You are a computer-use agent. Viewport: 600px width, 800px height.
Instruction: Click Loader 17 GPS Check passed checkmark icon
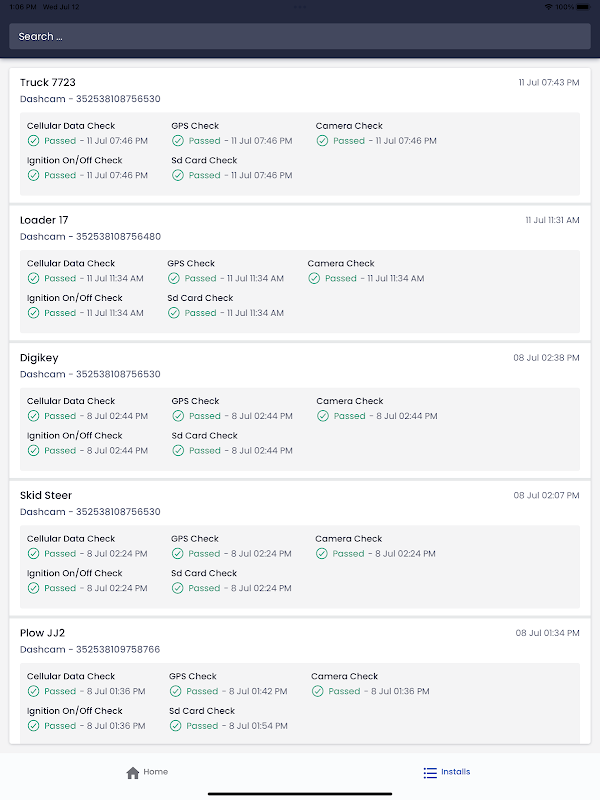pyautogui.click(x=173, y=278)
